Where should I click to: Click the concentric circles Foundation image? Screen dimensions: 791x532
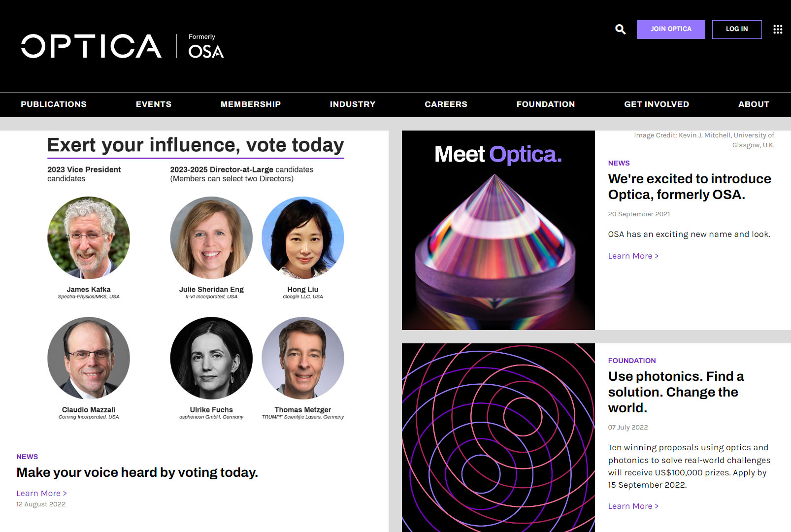(498, 437)
